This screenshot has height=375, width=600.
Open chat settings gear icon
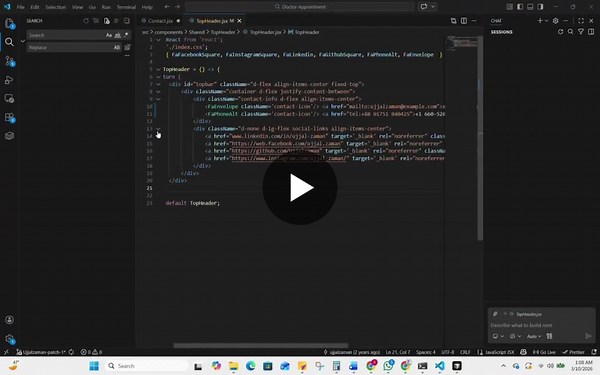(x=556, y=21)
